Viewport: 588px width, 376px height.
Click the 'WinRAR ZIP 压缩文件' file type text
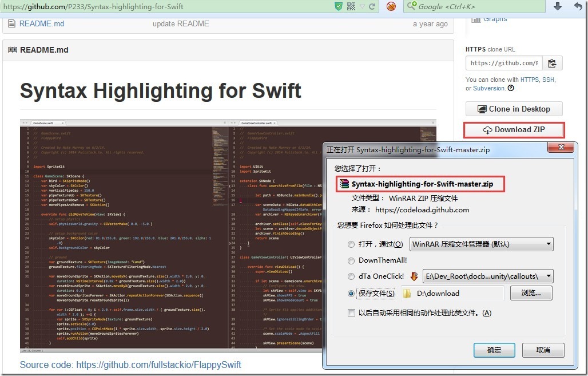click(x=423, y=198)
